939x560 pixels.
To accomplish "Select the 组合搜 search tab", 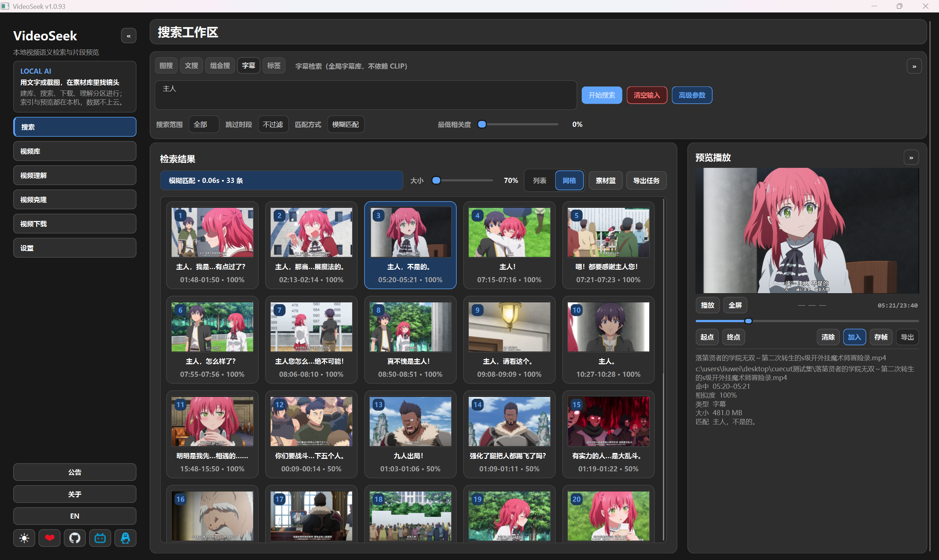I will pyautogui.click(x=220, y=66).
